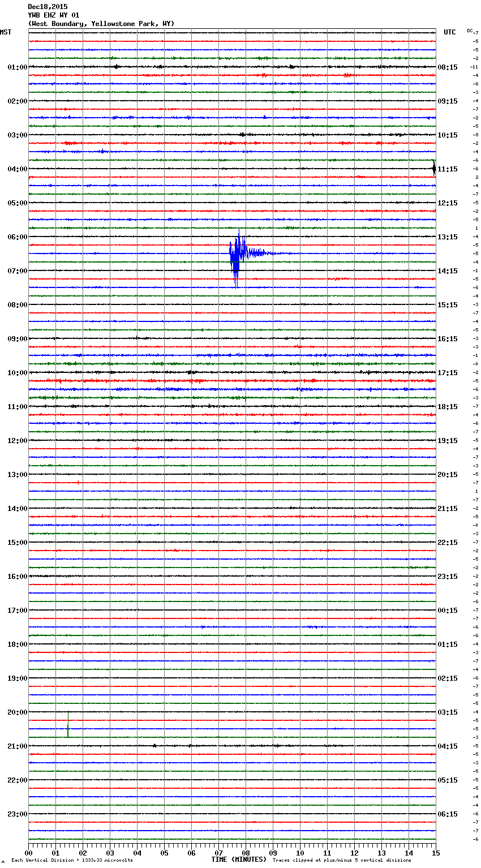Click the 10 minute tick label on time axis
Viewport: 481px width, 868px height.
(300, 853)
